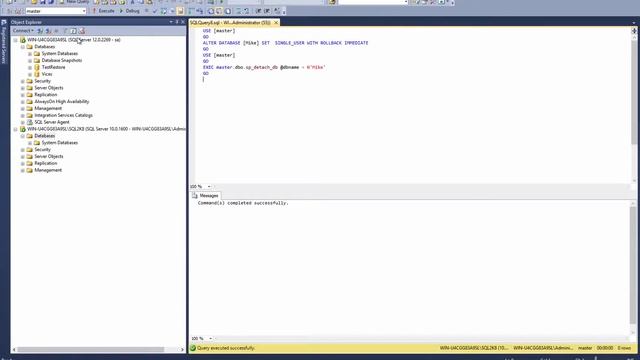Collapse the first server's Databases folder
The image size is (640, 360).
[x=23, y=47]
